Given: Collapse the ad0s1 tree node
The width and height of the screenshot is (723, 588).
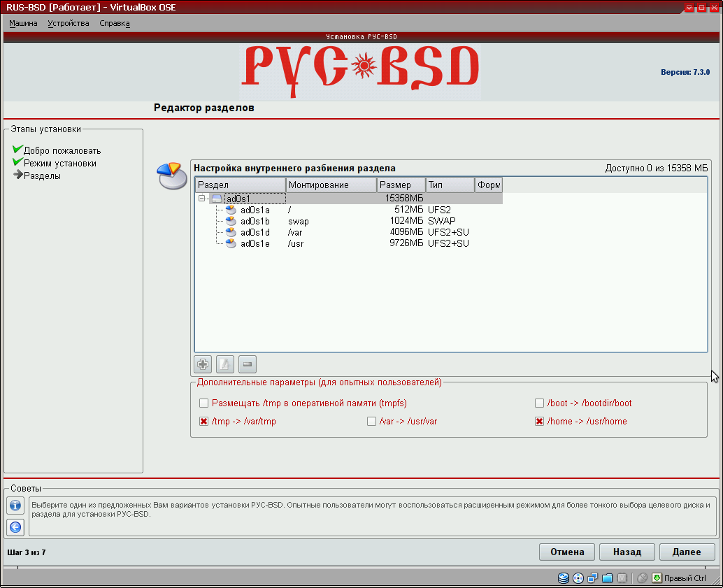Looking at the screenshot, I should tap(202, 199).
